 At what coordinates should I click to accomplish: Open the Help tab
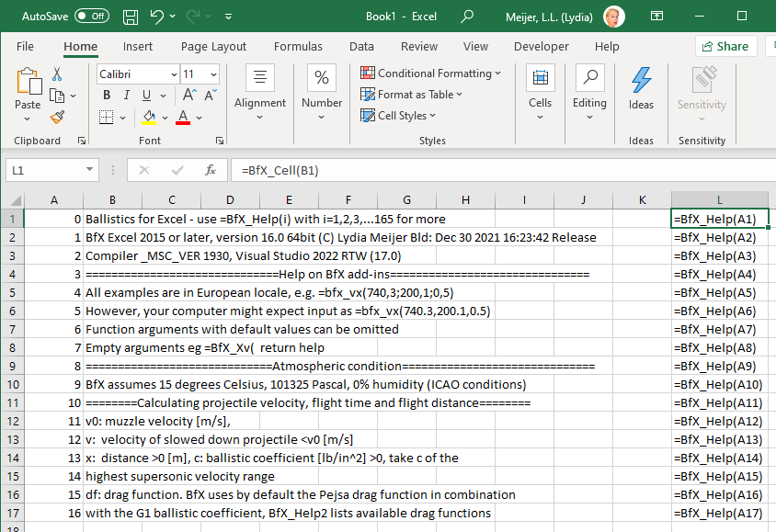pos(607,47)
